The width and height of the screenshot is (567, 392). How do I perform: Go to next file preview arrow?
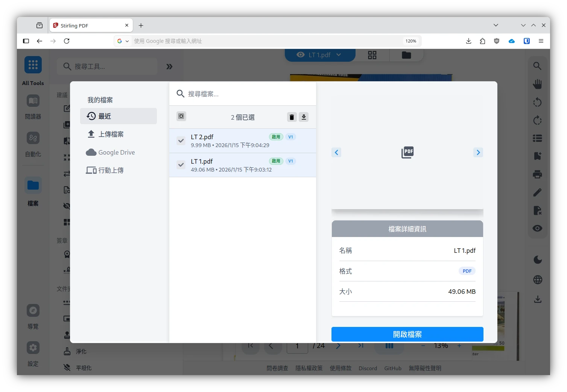pyautogui.click(x=478, y=152)
